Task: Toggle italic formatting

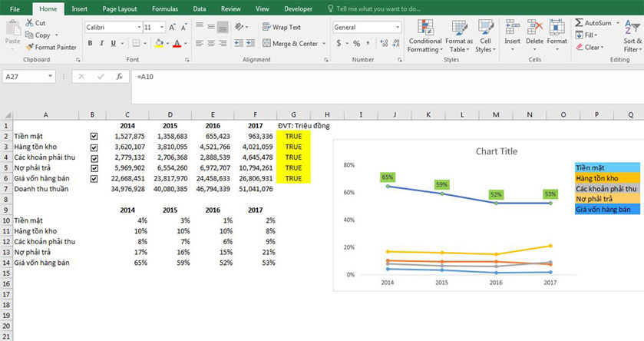Action: pyautogui.click(x=101, y=43)
